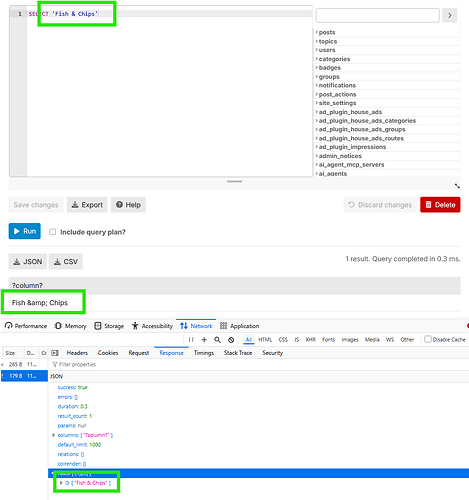Viewport: 469px width, 500px height.
Task: Filter network requests by Fonts
Action: pos(328,339)
